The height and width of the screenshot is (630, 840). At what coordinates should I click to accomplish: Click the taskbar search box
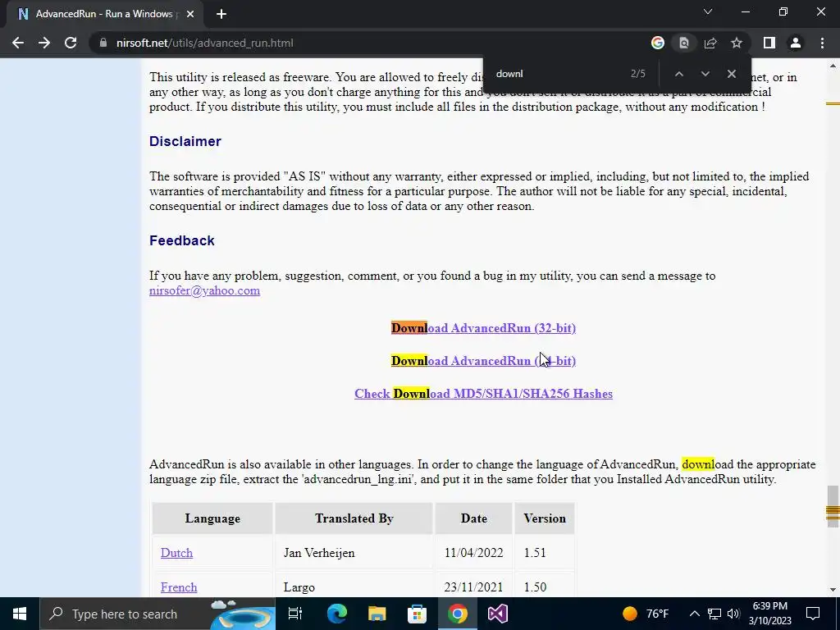tap(157, 614)
